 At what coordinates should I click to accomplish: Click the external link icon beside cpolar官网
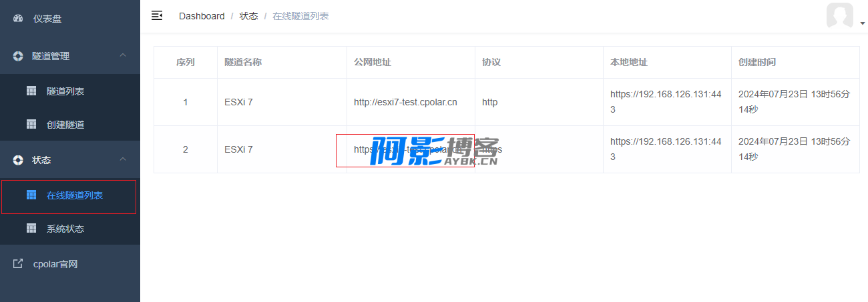[18, 263]
